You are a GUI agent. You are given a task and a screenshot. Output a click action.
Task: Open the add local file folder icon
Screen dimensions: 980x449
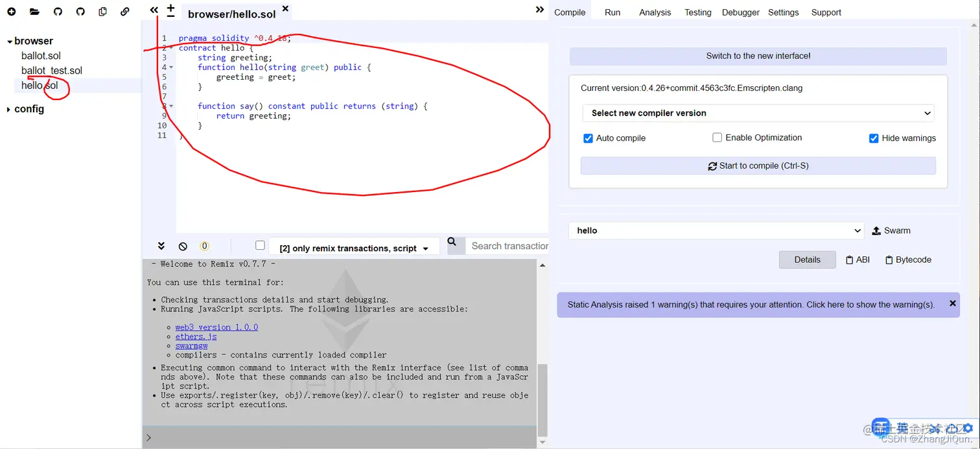[34, 12]
